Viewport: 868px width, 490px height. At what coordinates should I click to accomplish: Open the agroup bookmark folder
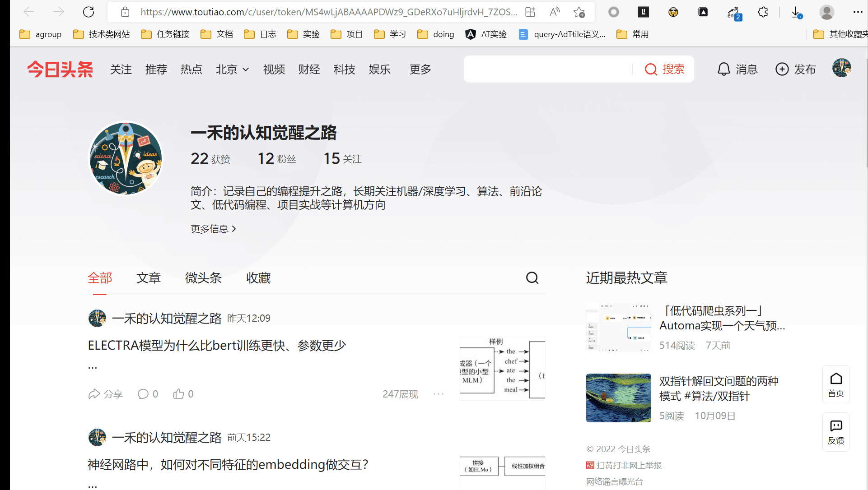click(41, 34)
